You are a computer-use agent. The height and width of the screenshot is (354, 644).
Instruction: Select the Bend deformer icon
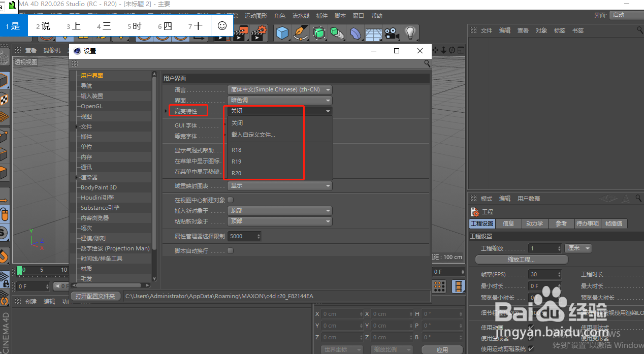click(355, 33)
